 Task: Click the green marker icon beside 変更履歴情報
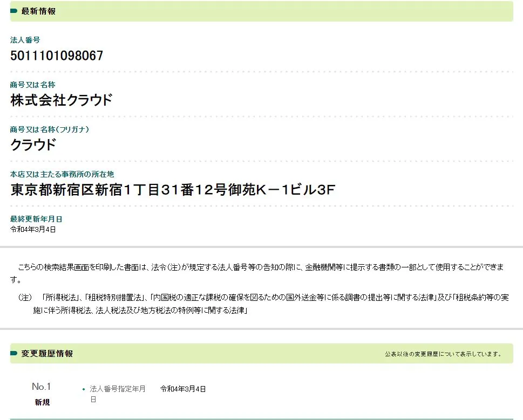click(x=14, y=354)
